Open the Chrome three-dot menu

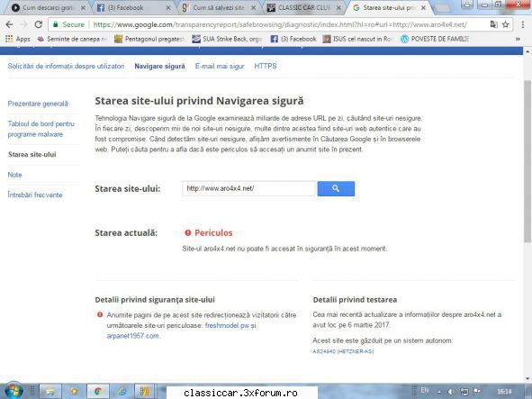pyautogui.click(x=522, y=24)
